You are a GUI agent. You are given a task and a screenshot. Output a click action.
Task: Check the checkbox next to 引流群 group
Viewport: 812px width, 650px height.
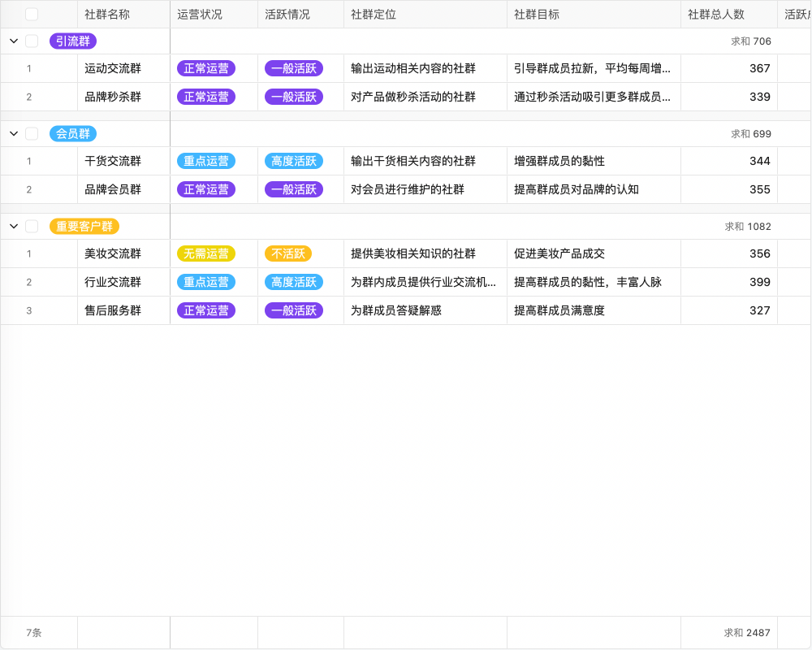pos(31,41)
